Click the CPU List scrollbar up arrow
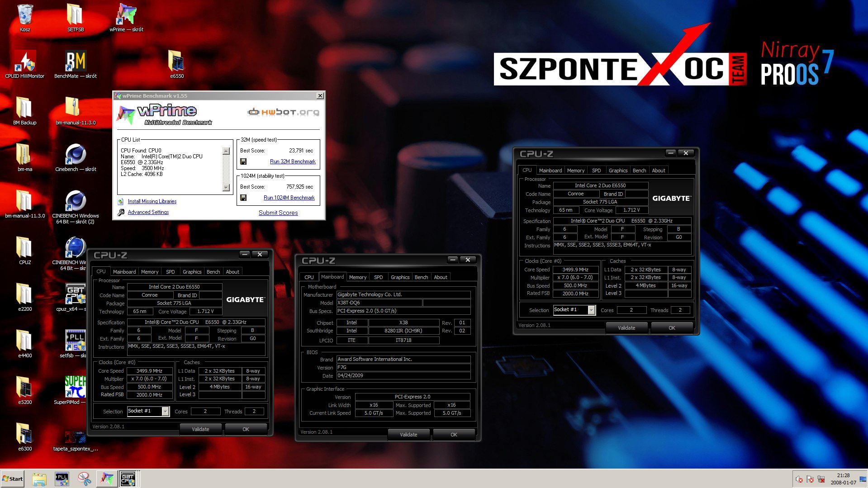This screenshot has width=868, height=488. click(226, 151)
